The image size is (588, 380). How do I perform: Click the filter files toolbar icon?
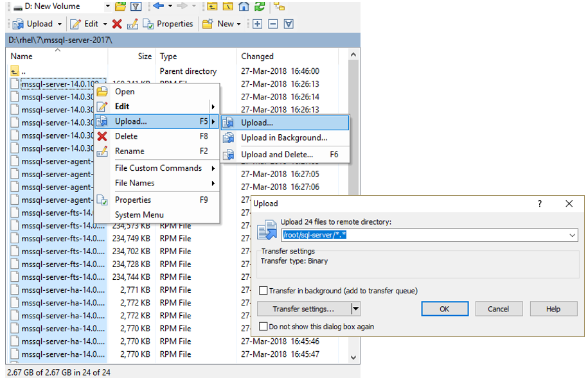(x=136, y=6)
